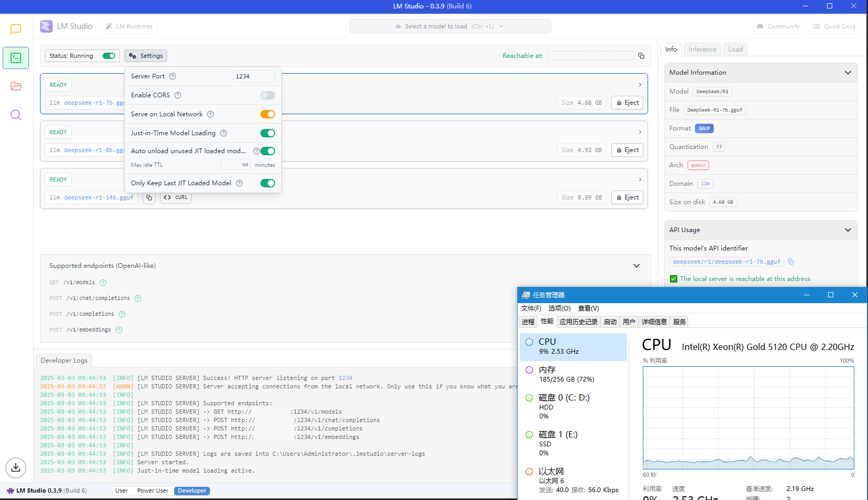868x500 pixels.
Task: Open 启动 tab in Task Manager
Action: point(610,322)
